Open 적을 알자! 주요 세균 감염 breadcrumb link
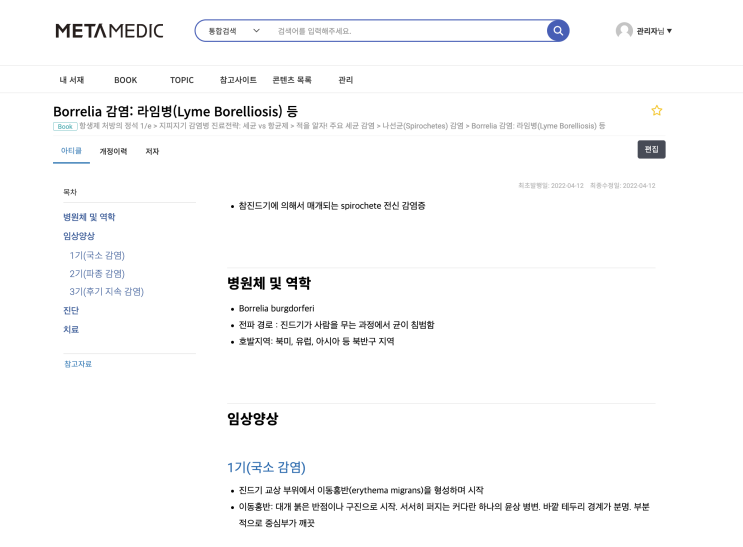The width and height of the screenshot is (743, 547). (x=335, y=126)
